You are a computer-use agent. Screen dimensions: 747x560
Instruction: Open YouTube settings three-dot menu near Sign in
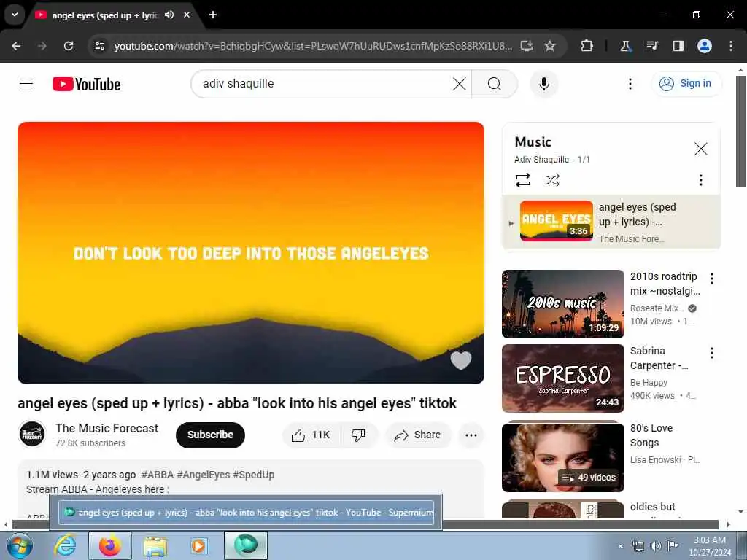click(630, 84)
